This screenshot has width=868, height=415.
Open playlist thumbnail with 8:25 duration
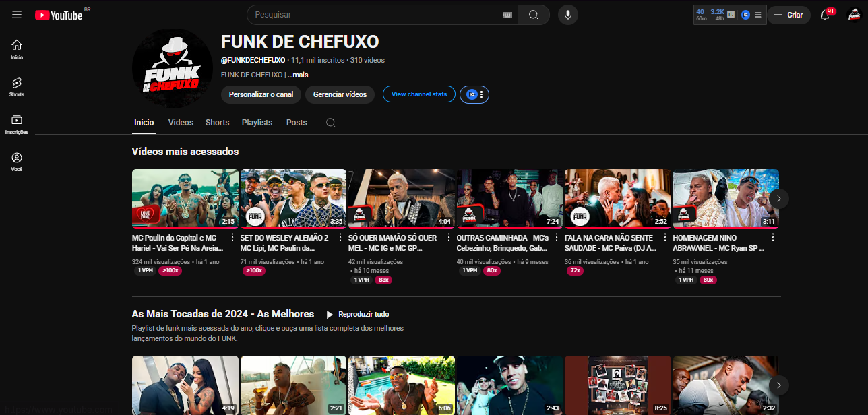(x=618, y=385)
